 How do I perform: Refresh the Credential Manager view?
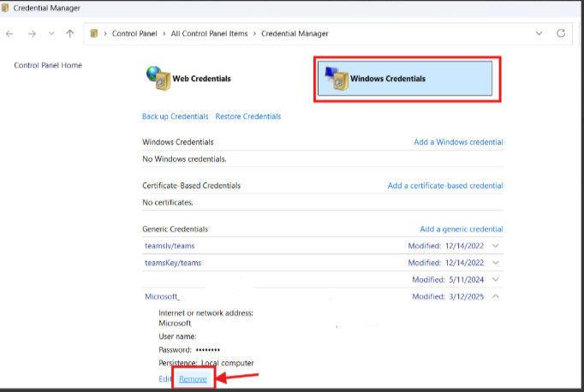point(561,33)
